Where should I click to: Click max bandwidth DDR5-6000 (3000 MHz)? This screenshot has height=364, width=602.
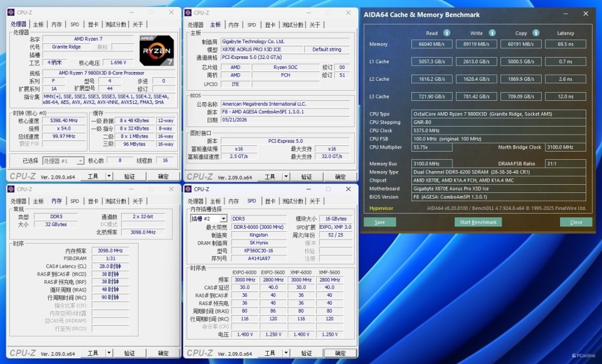point(258,227)
